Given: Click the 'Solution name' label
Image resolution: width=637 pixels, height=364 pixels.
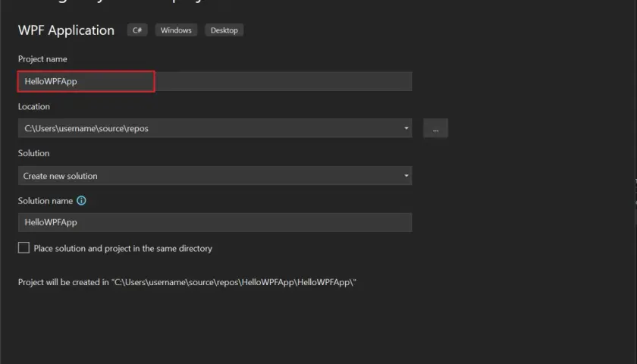Looking at the screenshot, I should tap(45, 201).
